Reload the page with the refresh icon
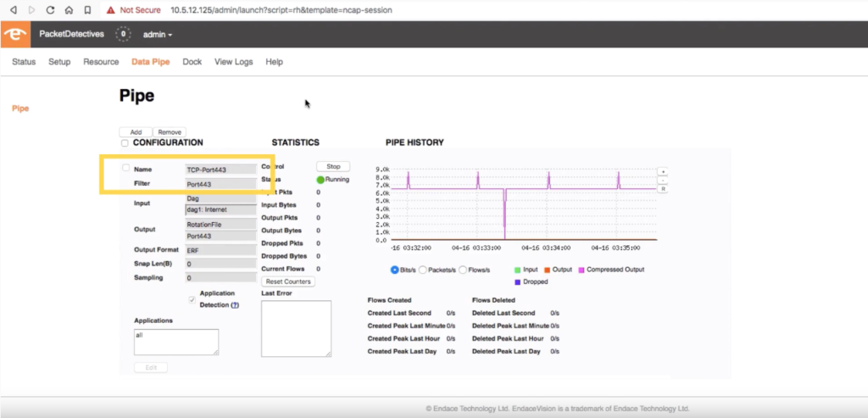This screenshot has height=418, width=868. pos(50,10)
